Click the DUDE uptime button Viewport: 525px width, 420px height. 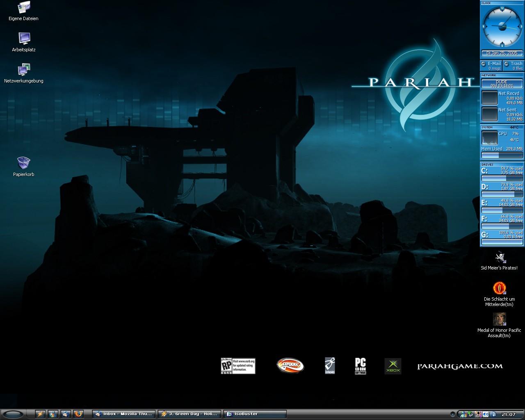(x=502, y=84)
